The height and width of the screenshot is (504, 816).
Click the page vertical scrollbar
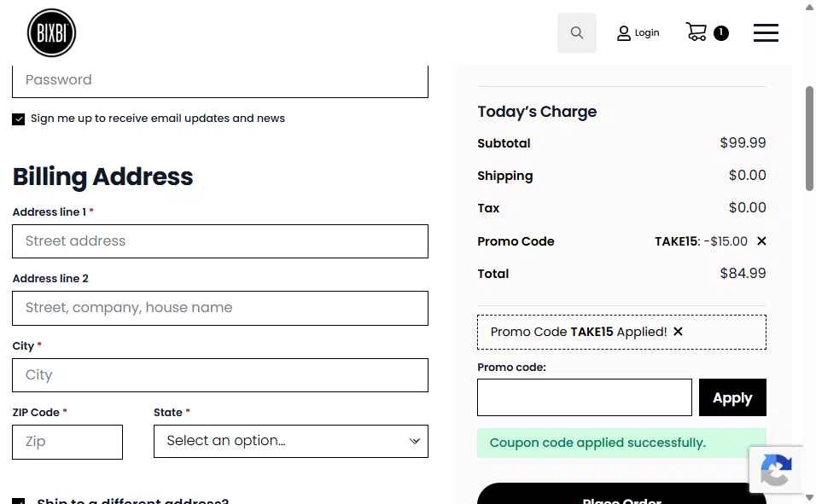coord(809,138)
